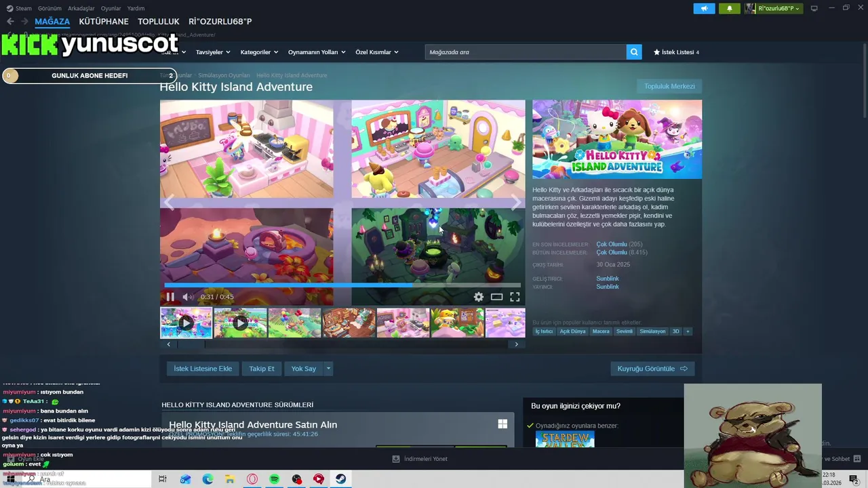Expand the Oynamanın Yolları dropdown

point(317,52)
